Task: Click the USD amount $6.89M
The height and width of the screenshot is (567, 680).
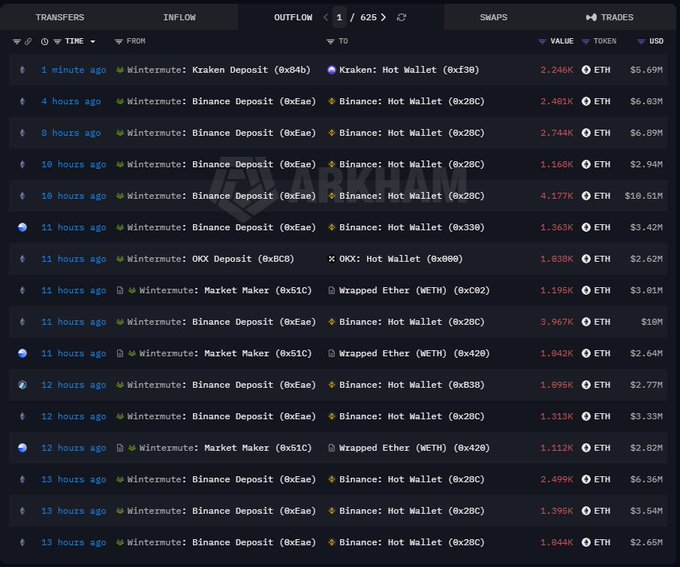Action: 646,133
